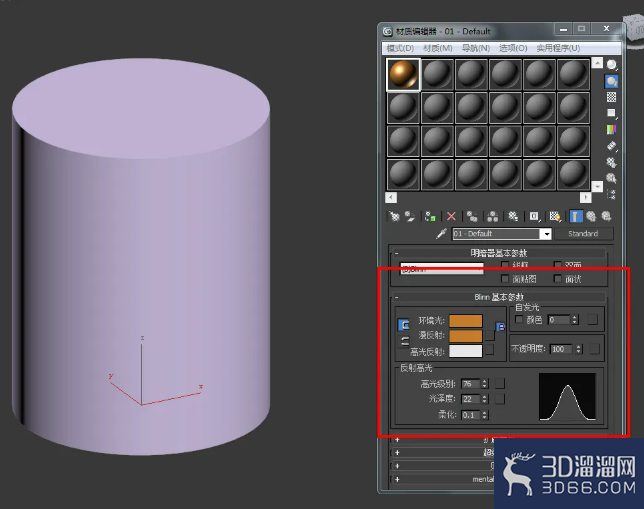Image resolution: width=644 pixels, height=509 pixels.
Task: Open the Blinn shader type dropdown
Action: point(442,269)
